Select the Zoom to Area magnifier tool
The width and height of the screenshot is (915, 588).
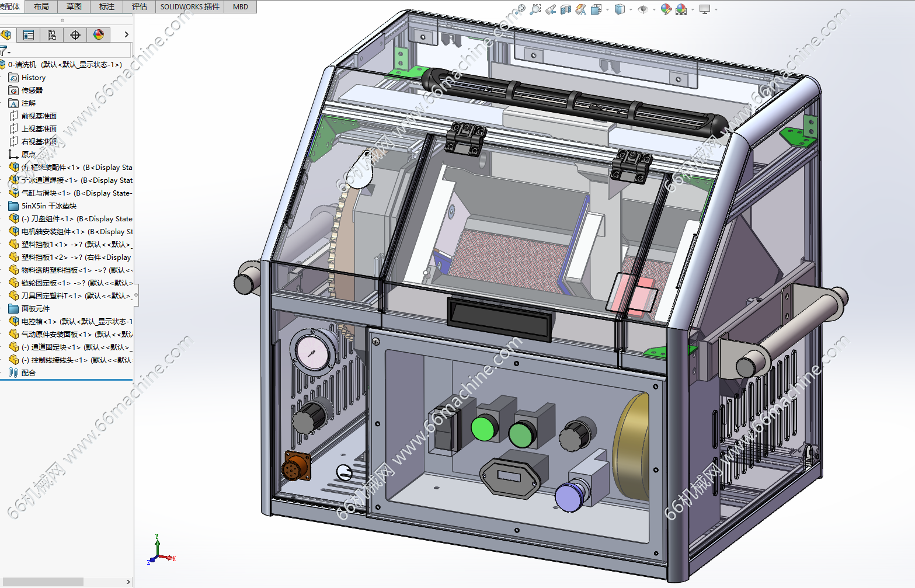point(535,9)
